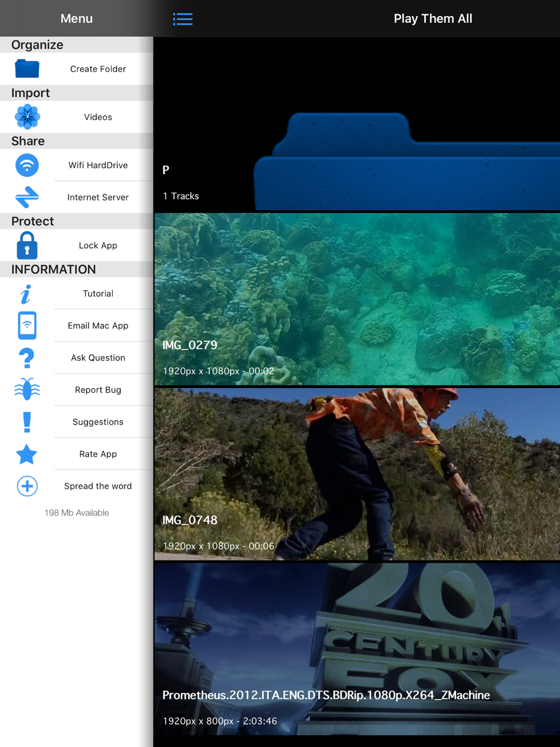Click the Menu header title
Image resolution: width=560 pixels, height=747 pixels.
77,18
